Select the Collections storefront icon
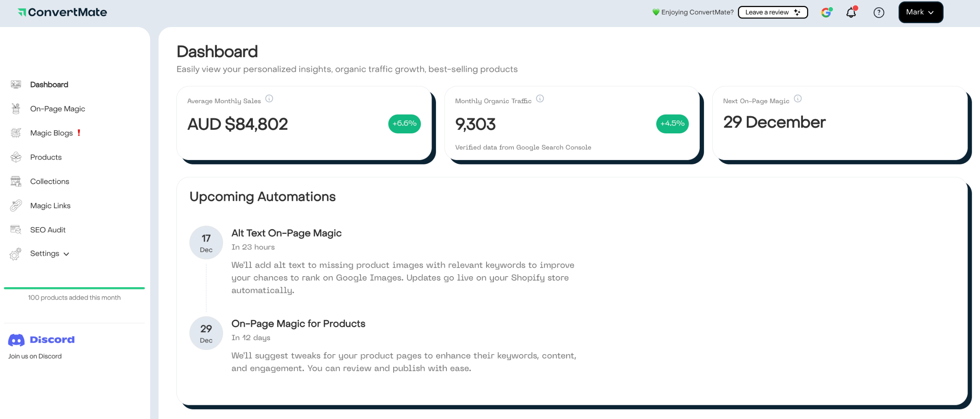Screen dimensions: 980x419 coord(15,181)
